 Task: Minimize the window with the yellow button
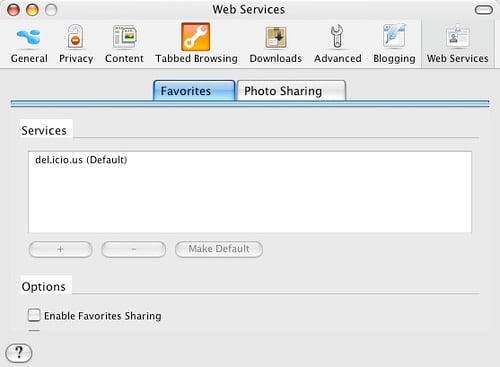(32, 10)
